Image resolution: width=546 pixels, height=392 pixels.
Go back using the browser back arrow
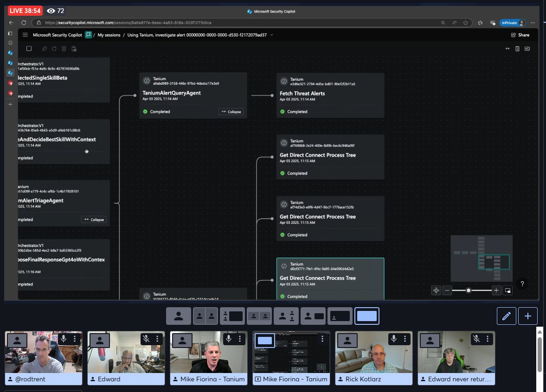point(11,23)
